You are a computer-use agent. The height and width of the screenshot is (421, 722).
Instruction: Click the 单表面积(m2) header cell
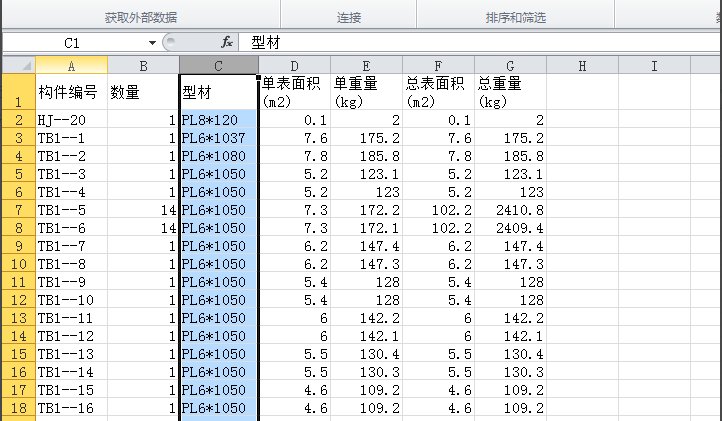(x=294, y=92)
